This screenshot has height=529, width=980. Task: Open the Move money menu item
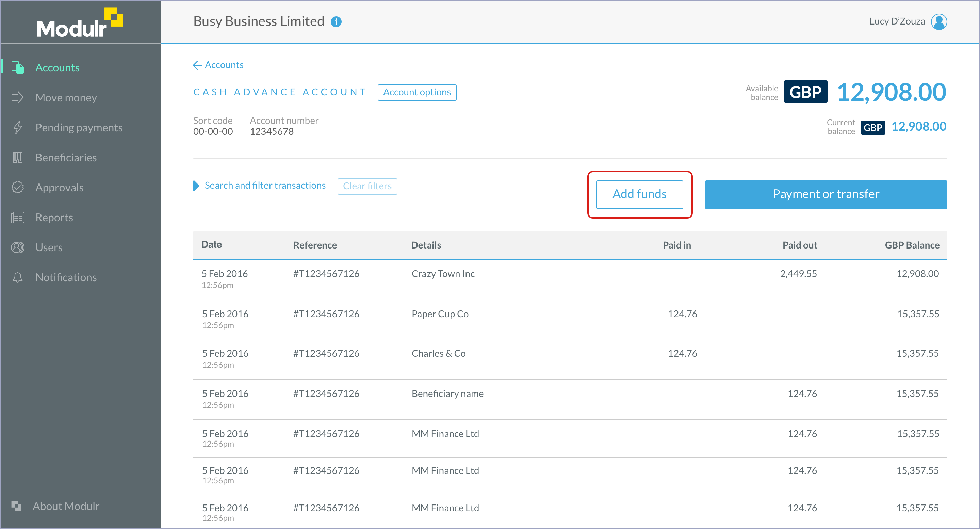[x=66, y=97]
